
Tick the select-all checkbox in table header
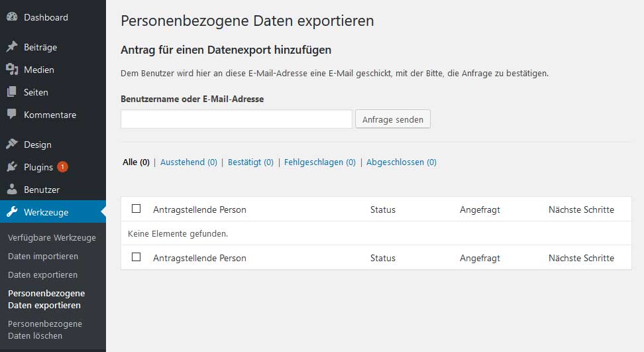136,209
